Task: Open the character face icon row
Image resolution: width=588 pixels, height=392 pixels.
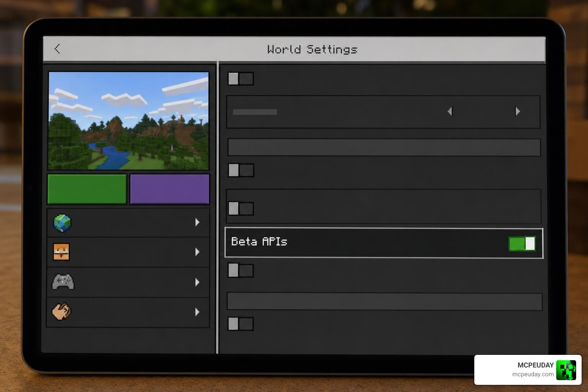Action: (128, 252)
